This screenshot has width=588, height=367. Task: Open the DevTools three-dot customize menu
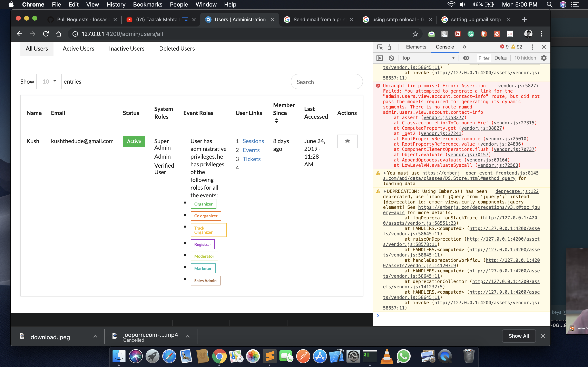(532, 47)
